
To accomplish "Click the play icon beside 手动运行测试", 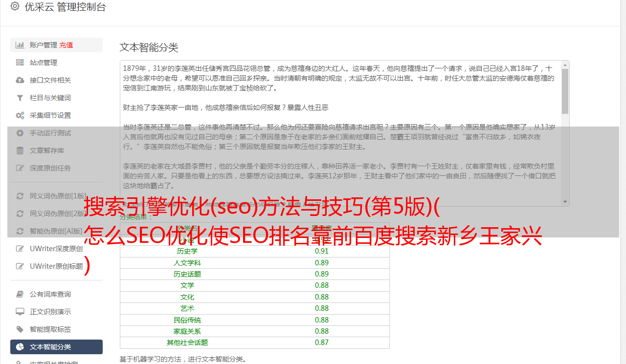I will tap(20, 133).
